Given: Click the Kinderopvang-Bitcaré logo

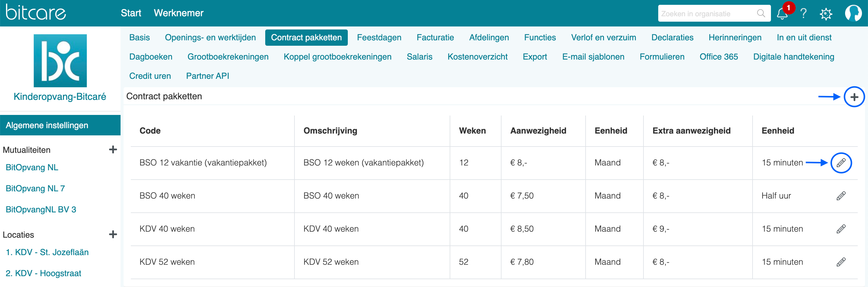Looking at the screenshot, I should point(60,61).
